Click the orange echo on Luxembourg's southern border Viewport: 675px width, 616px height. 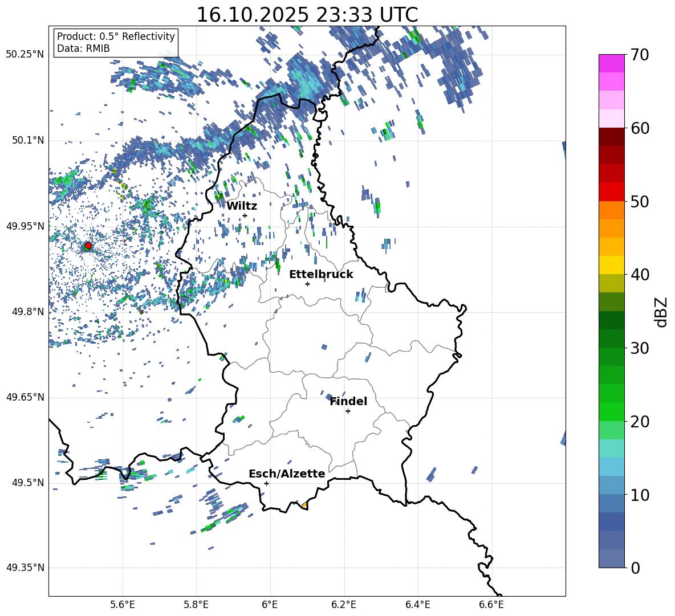click(x=304, y=504)
